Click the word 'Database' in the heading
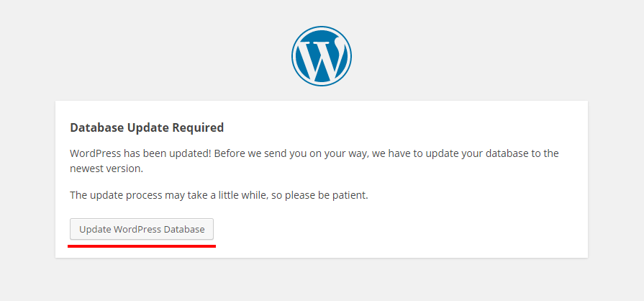This screenshot has width=644, height=301. pyautogui.click(x=97, y=128)
